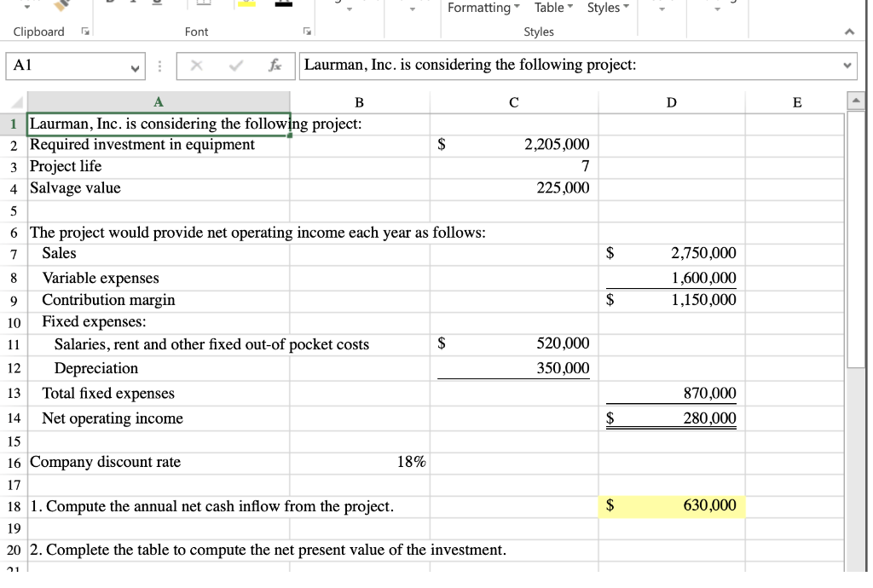Select the depreciation amount 350,000
The image size is (873, 588).
coord(513,369)
